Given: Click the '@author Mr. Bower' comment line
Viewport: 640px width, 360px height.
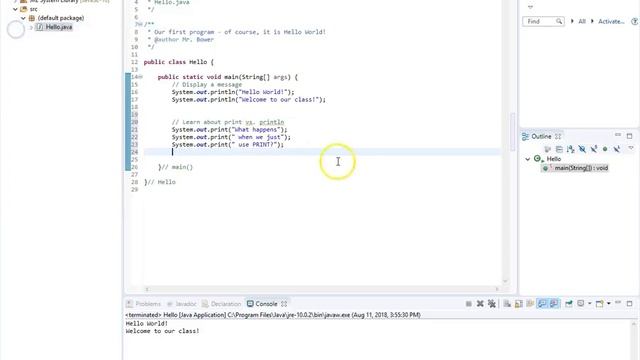Looking at the screenshot, I should (x=180, y=40).
